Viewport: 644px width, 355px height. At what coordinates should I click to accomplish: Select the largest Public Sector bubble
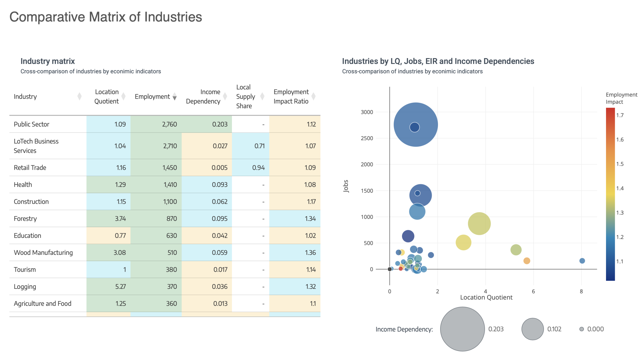(x=415, y=124)
